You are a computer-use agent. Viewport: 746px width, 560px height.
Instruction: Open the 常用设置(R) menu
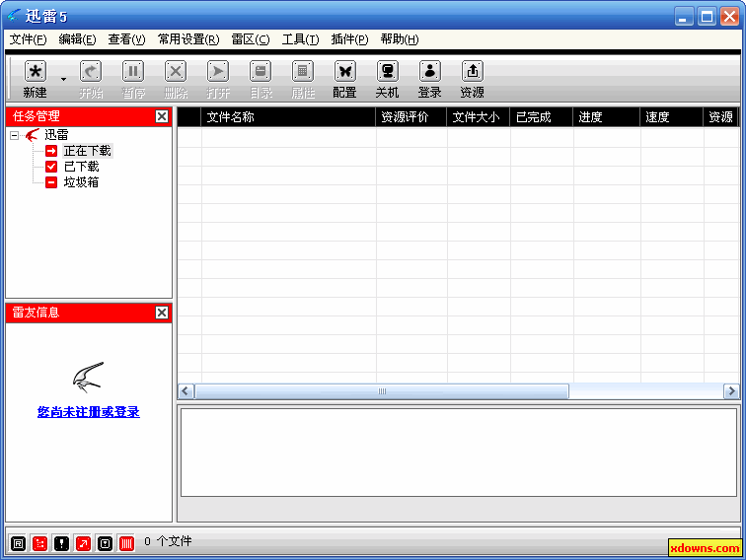pos(188,39)
